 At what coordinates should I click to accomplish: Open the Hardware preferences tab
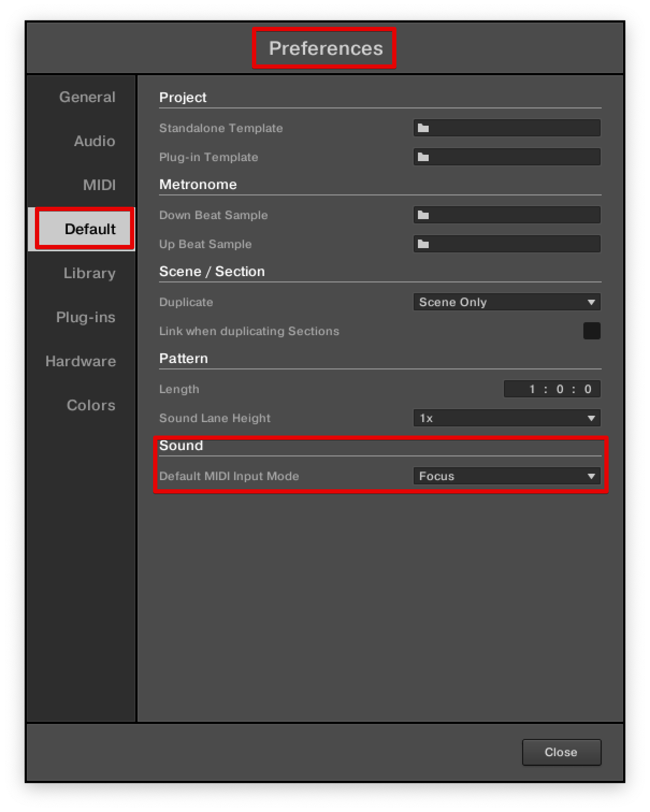coord(82,361)
